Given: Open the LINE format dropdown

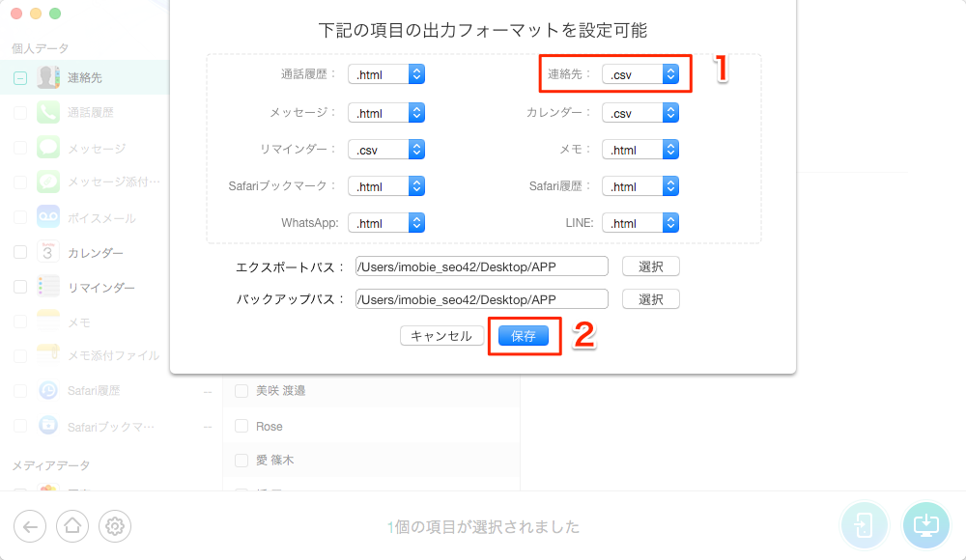Looking at the screenshot, I should tap(640, 223).
